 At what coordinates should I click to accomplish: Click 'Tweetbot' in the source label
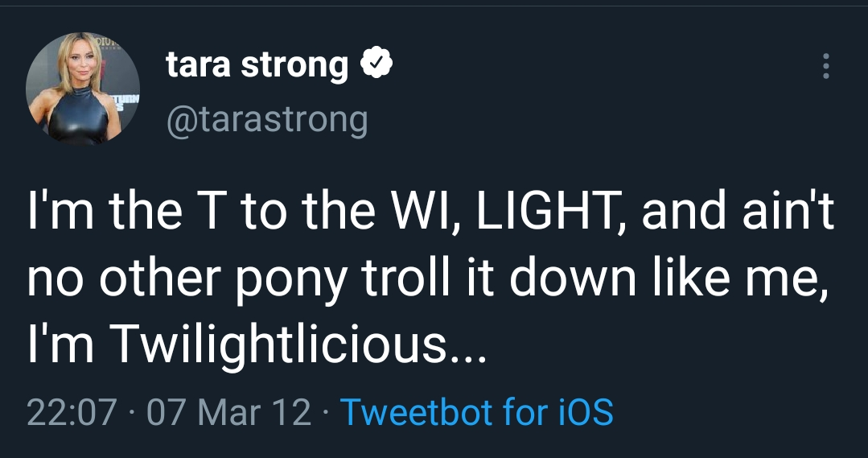click(417, 412)
